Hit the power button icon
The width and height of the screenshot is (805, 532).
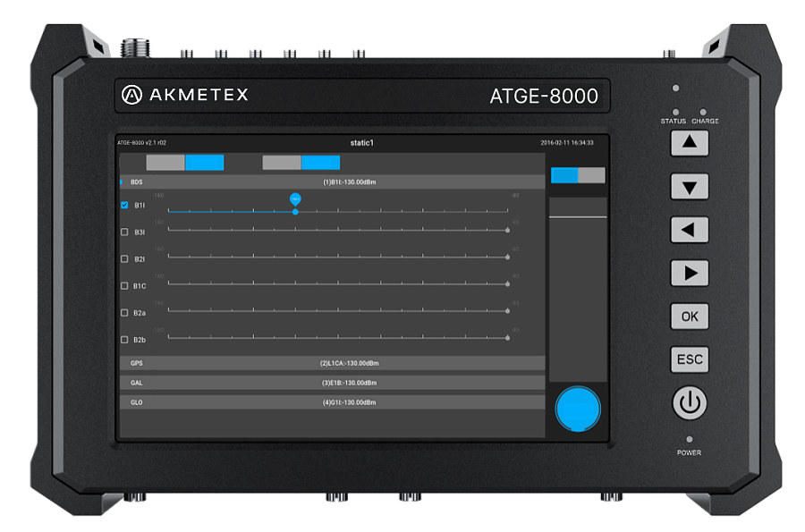coord(690,402)
